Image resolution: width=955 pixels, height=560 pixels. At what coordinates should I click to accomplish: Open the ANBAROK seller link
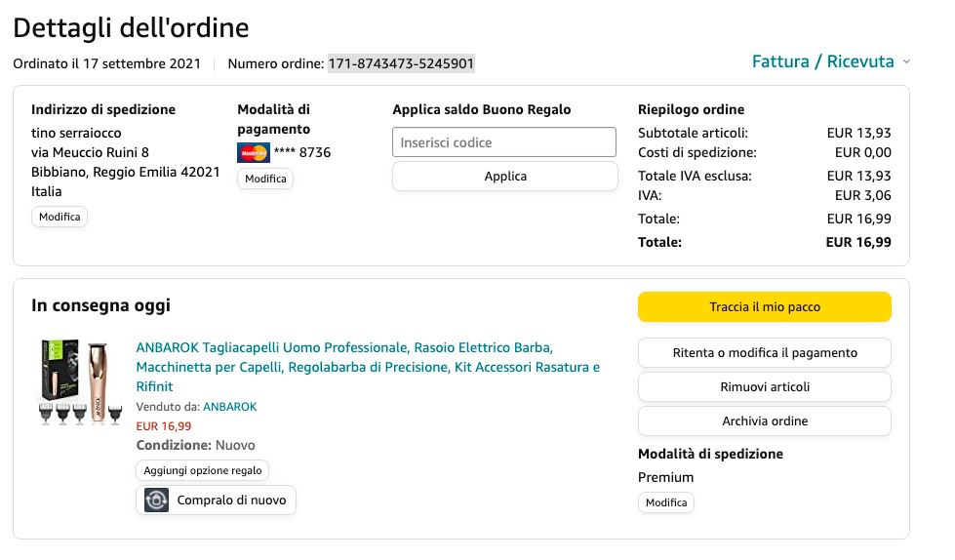(229, 407)
